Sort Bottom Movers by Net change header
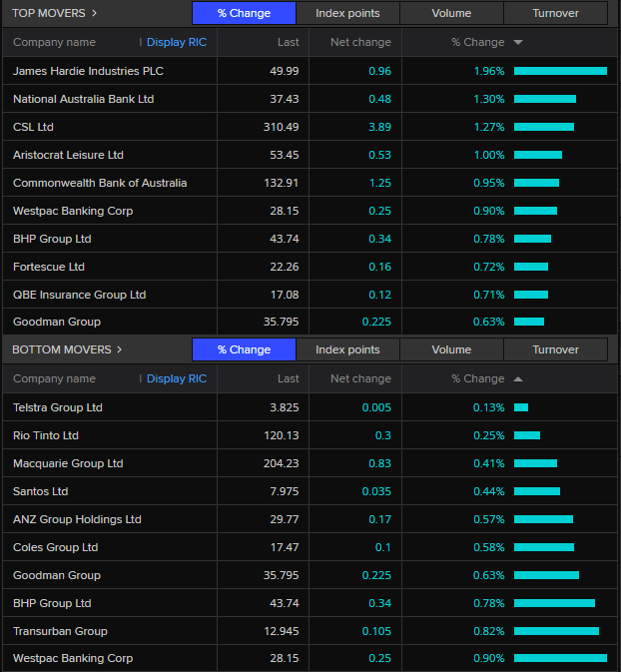621x672 pixels. coord(360,378)
